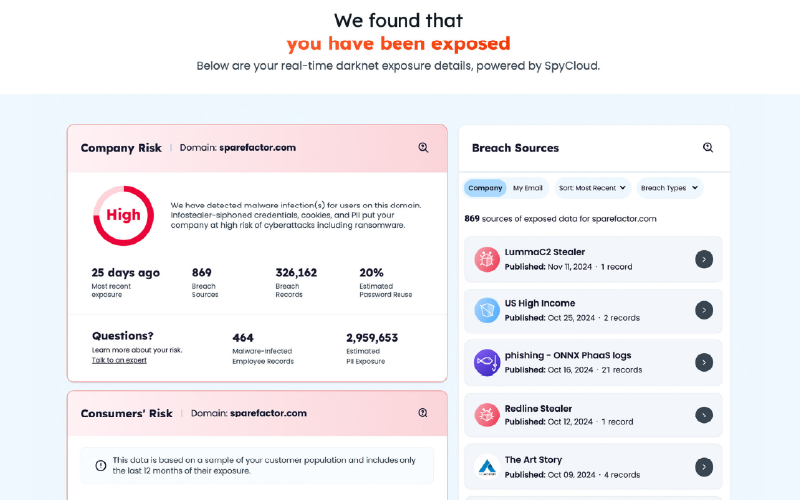The image size is (800, 500).
Task: Switch to the My Email filter
Action: click(528, 188)
